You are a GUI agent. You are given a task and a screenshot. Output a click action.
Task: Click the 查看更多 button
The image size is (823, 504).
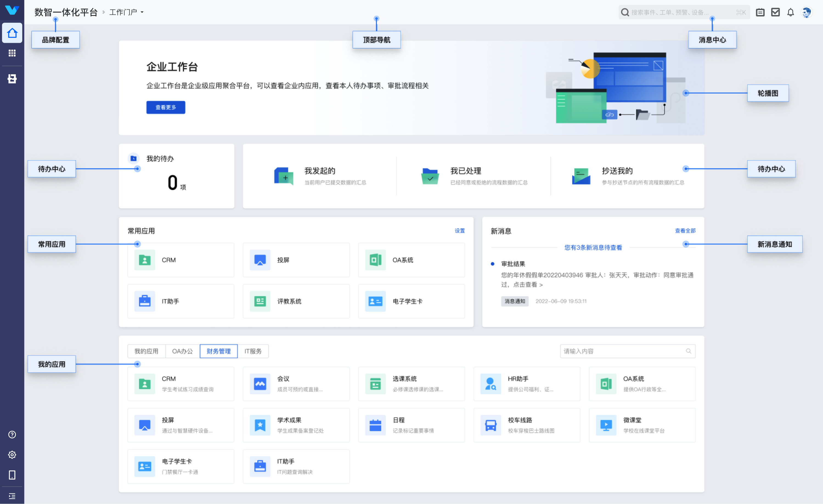point(166,107)
